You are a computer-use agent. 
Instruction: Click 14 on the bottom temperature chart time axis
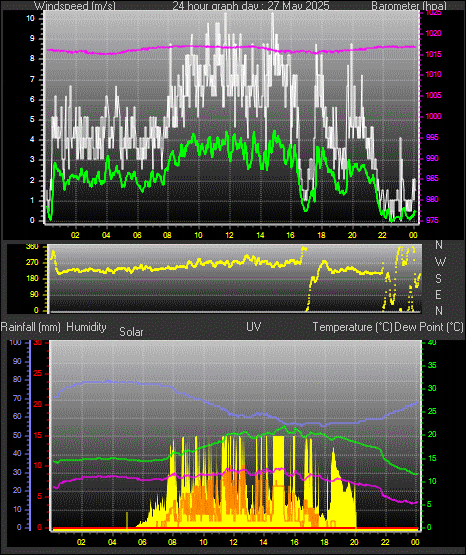click(x=263, y=542)
